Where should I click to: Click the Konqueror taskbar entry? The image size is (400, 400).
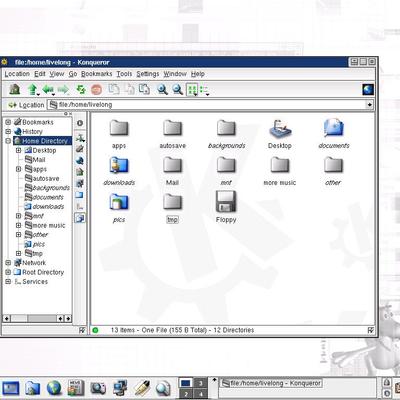point(272,383)
